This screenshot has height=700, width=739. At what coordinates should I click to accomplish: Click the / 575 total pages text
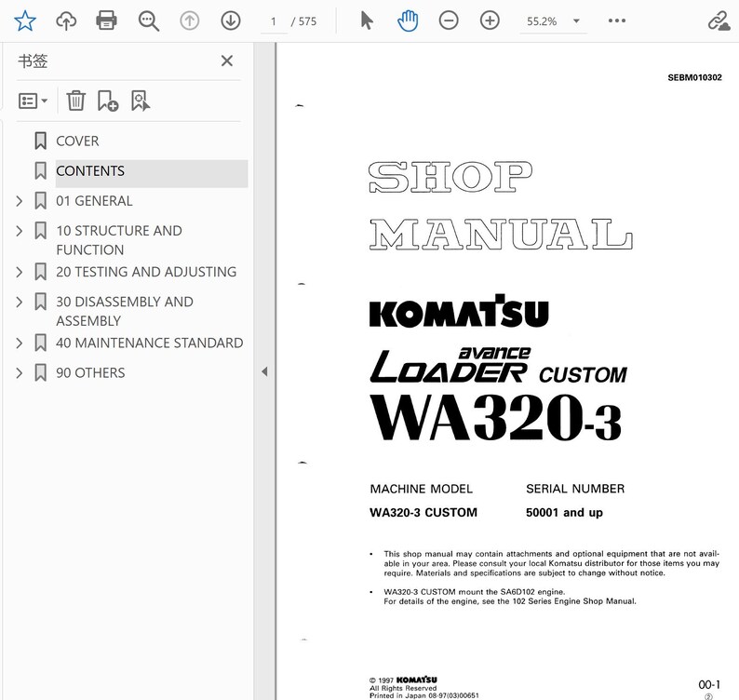(303, 21)
